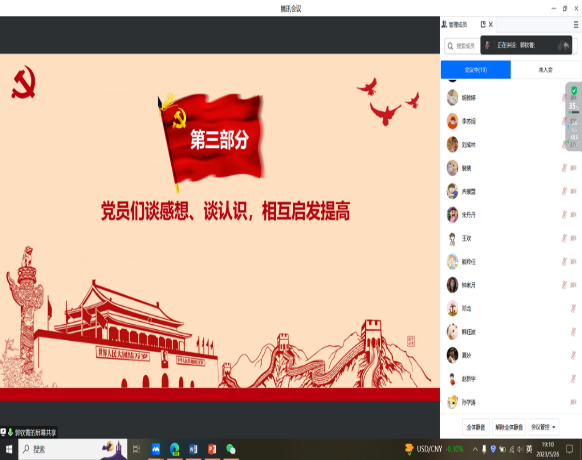Screen dimensions: 582x460
Task: Toggle mic for mushroom-house avatar participant
Action: [573, 309]
